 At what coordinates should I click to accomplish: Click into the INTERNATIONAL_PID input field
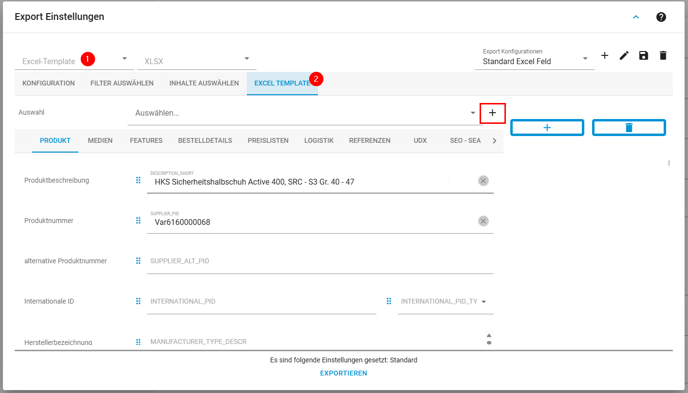pyautogui.click(x=262, y=302)
